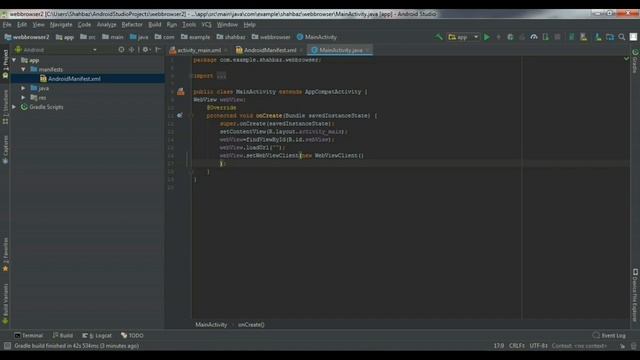This screenshot has height=360, width=640.
Task: Toggle the Device File Explorer side button
Action: (635, 295)
